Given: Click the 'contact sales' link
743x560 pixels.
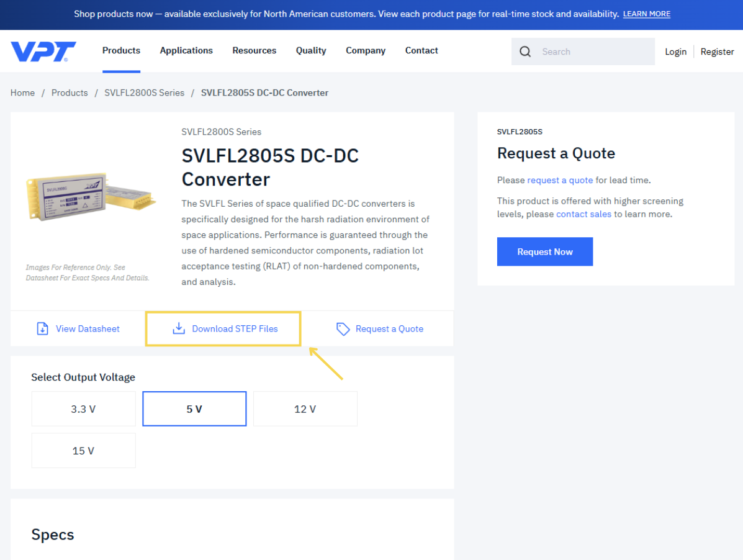Looking at the screenshot, I should pyautogui.click(x=583, y=214).
